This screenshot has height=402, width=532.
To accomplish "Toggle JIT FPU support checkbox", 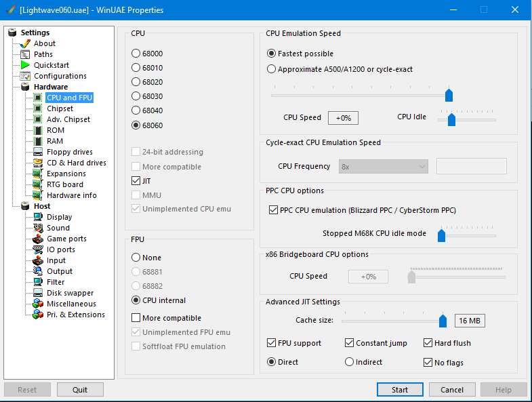I will pyautogui.click(x=272, y=343).
